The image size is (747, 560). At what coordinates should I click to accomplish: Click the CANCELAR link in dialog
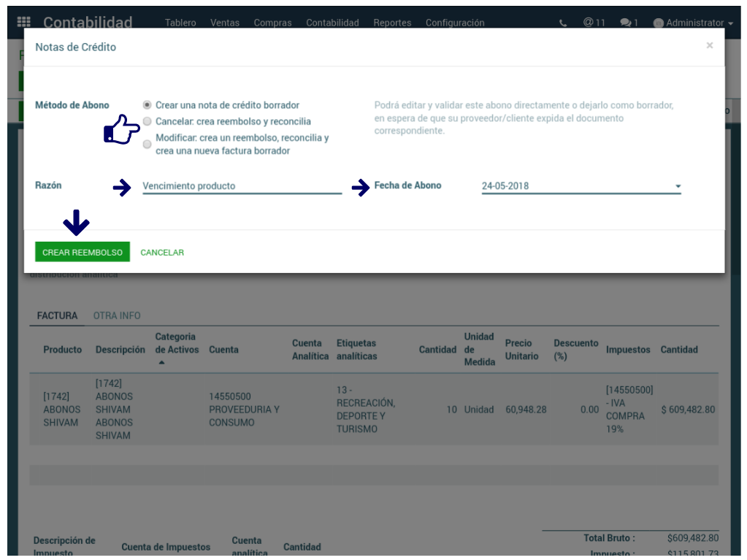click(x=162, y=253)
